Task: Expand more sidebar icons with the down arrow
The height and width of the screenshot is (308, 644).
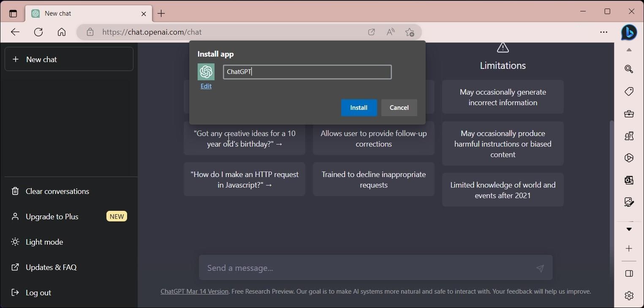Action: tap(629, 229)
